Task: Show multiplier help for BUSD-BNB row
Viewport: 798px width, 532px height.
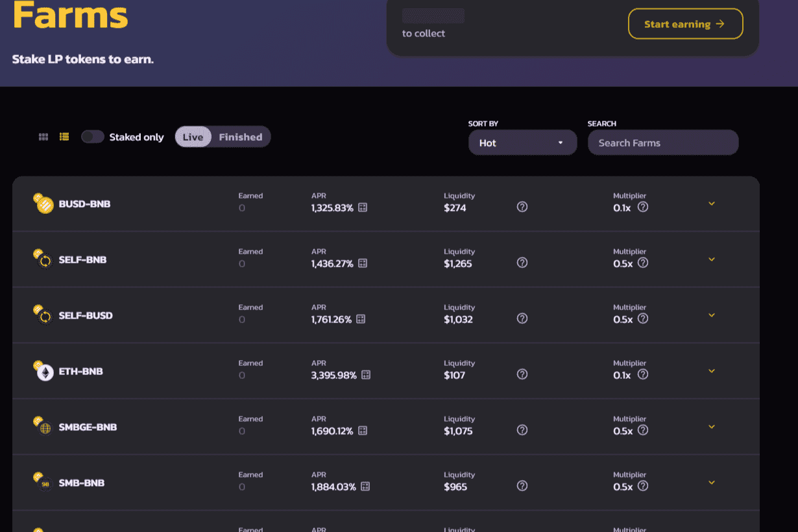Action: (x=643, y=207)
